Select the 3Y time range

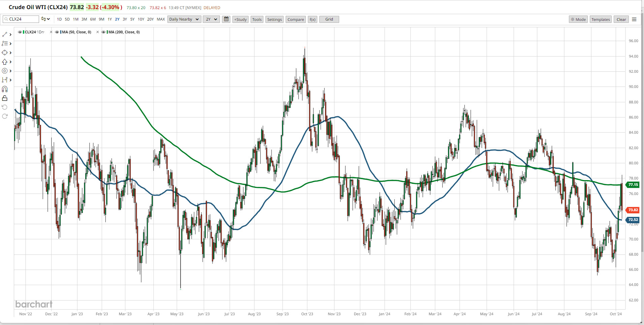[x=125, y=19]
